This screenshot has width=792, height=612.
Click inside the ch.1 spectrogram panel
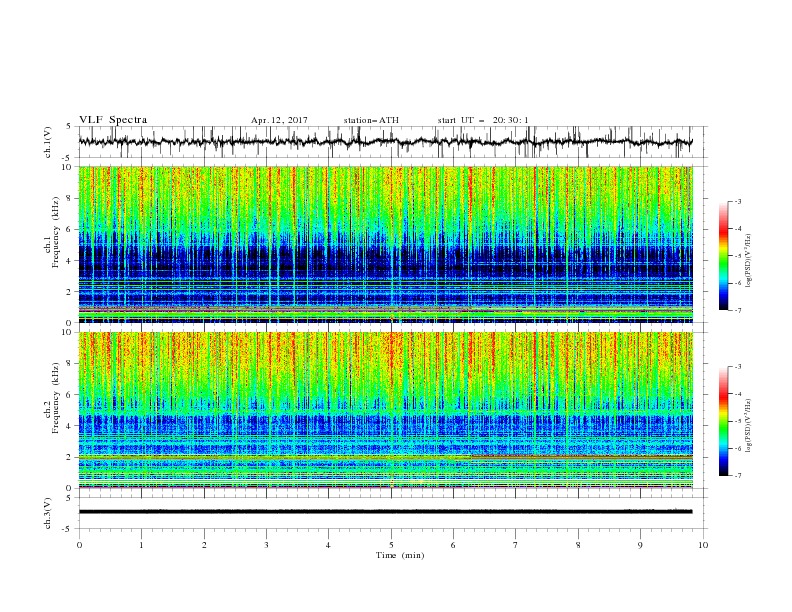[385, 244]
